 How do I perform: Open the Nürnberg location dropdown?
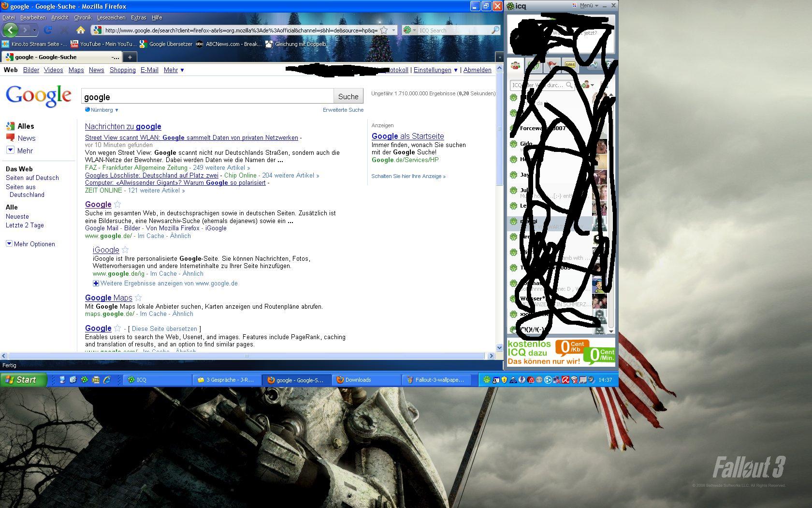tap(102, 110)
